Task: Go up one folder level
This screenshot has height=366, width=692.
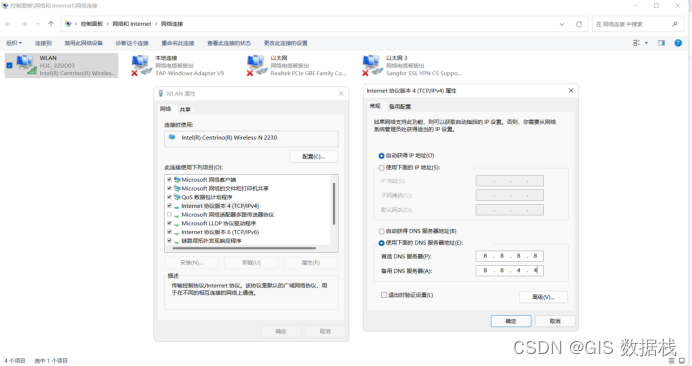Action: pyautogui.click(x=51, y=24)
